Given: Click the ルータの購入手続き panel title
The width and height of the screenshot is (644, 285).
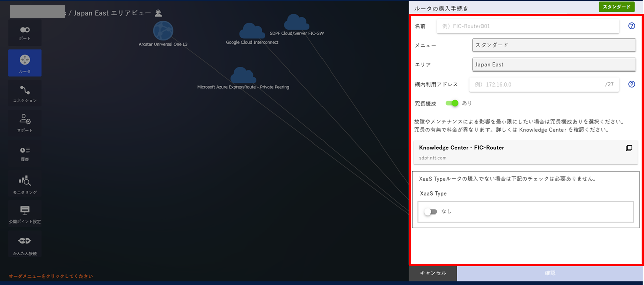Looking at the screenshot, I should tap(441, 8).
